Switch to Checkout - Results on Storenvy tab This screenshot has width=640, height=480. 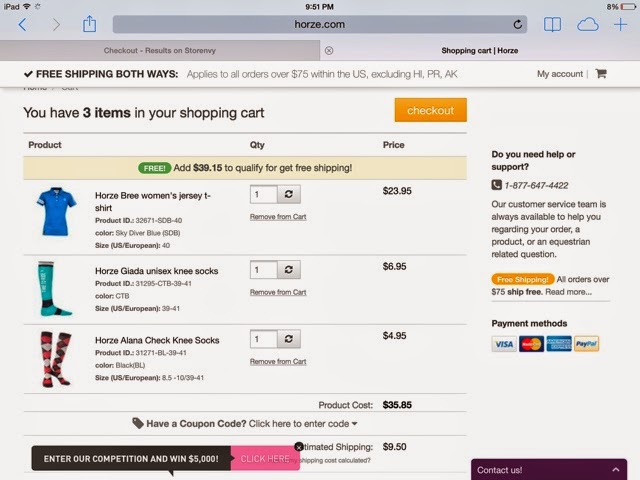(160, 51)
